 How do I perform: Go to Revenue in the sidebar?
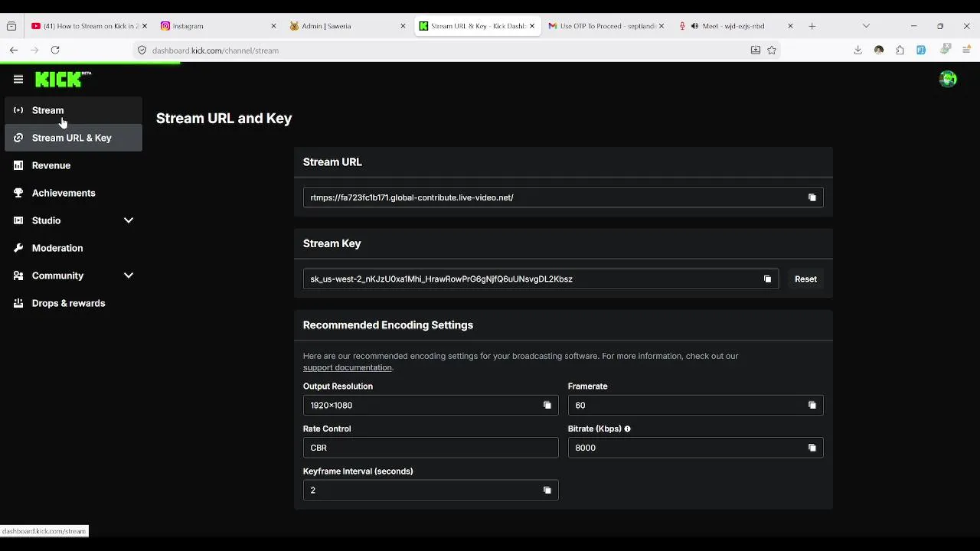click(51, 165)
